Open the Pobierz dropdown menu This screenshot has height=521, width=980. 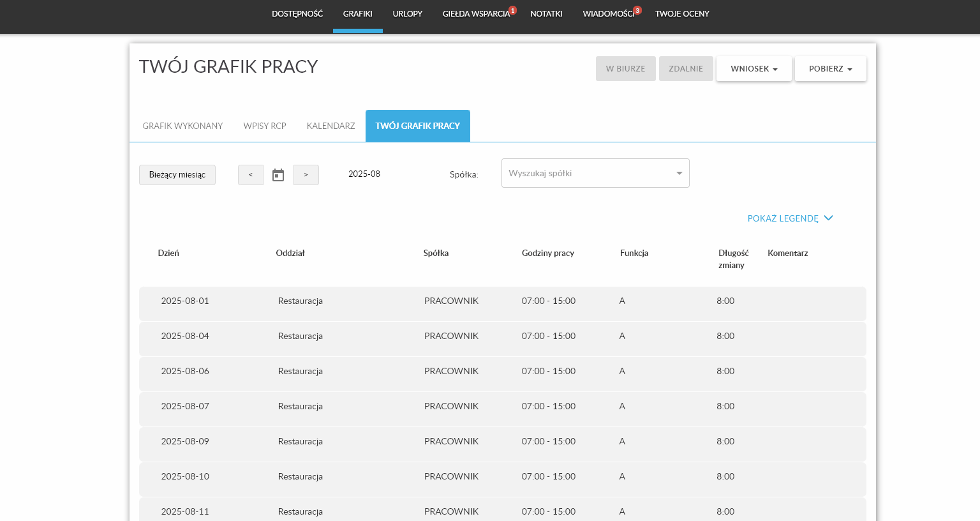830,69
